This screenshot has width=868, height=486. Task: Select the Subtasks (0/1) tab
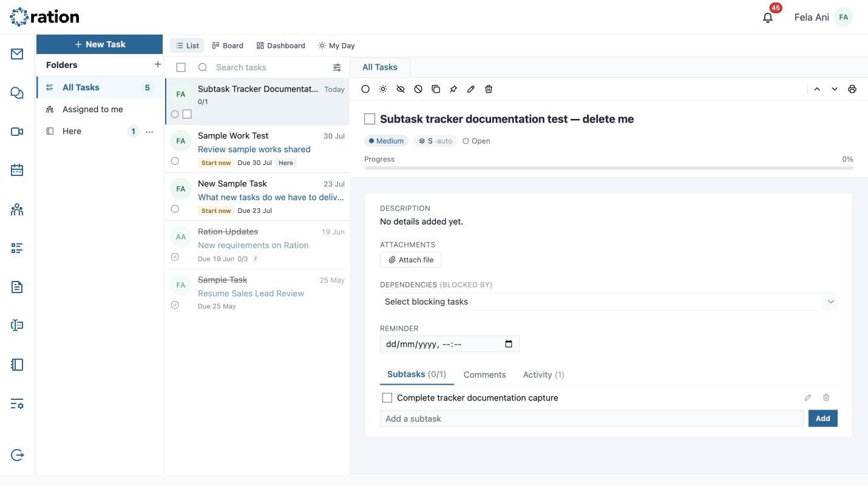point(417,374)
